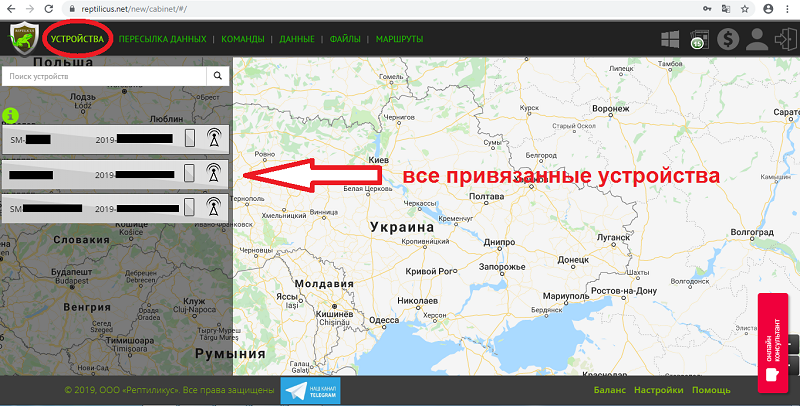Open the Файлы section

345,39
